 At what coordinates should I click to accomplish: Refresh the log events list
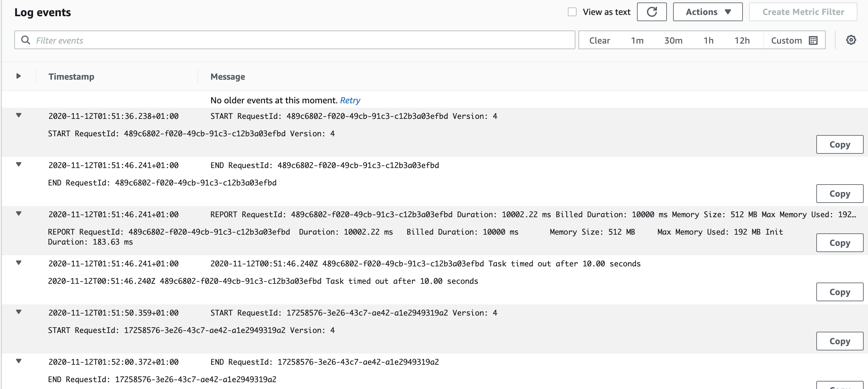pyautogui.click(x=651, y=12)
